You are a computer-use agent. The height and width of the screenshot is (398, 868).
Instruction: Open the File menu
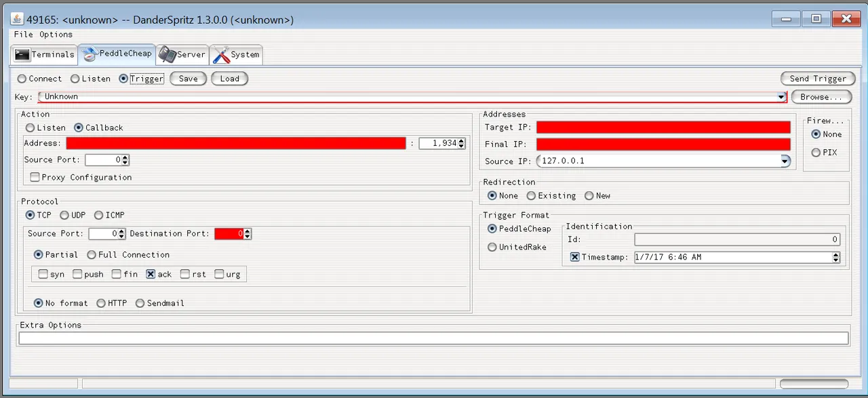click(x=23, y=34)
